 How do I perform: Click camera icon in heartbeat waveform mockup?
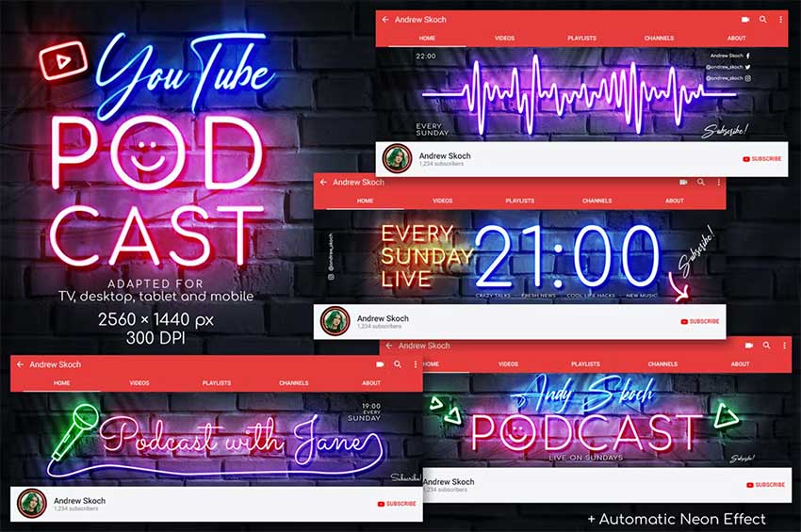745,20
